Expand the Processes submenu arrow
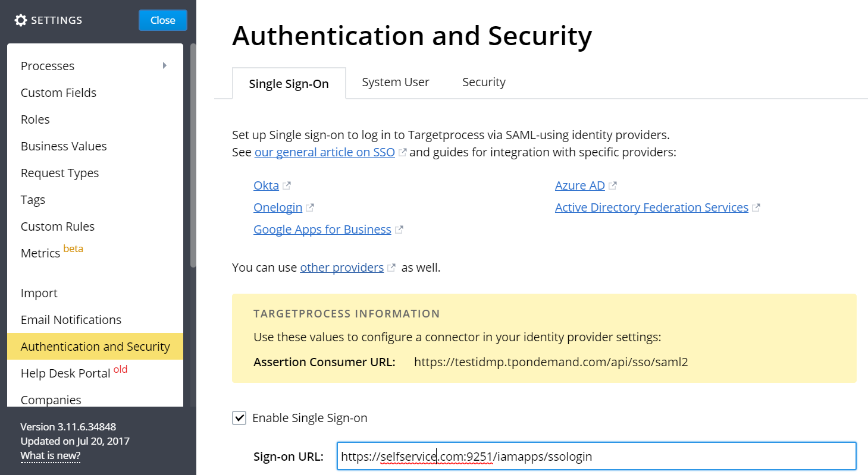 pyautogui.click(x=165, y=65)
